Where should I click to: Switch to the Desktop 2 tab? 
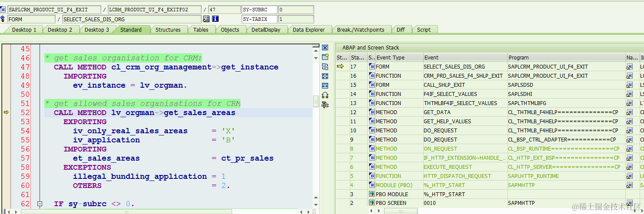[x=60, y=30]
